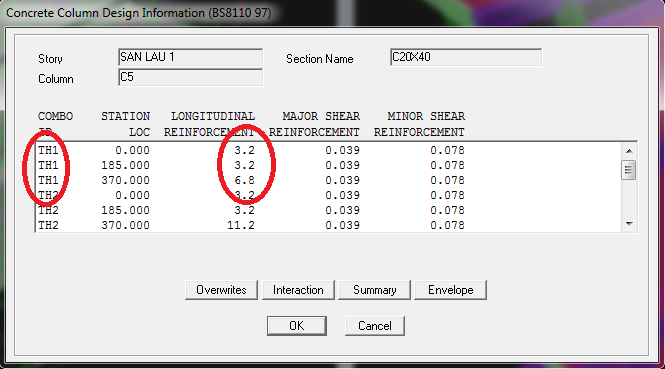
Task: Click the Column label
Action: pyautogui.click(x=56, y=79)
